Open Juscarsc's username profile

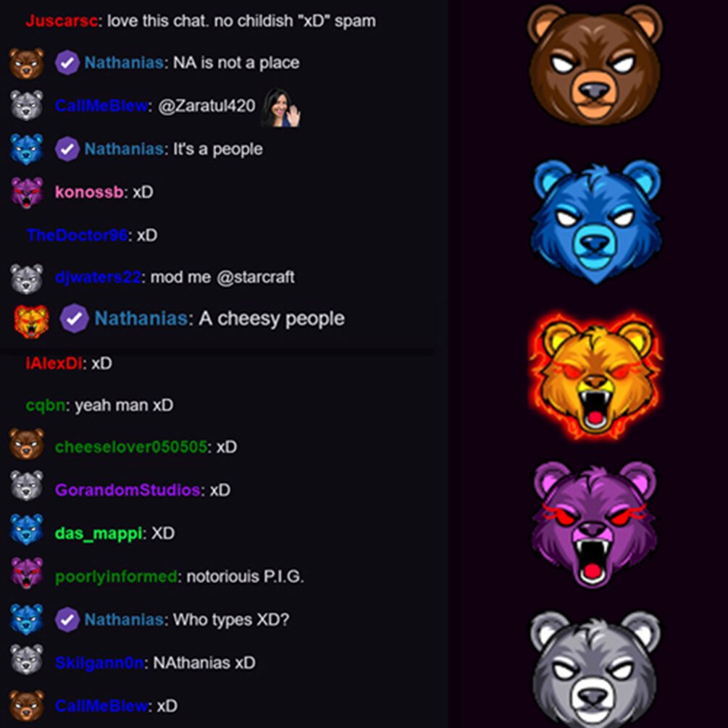point(62,21)
